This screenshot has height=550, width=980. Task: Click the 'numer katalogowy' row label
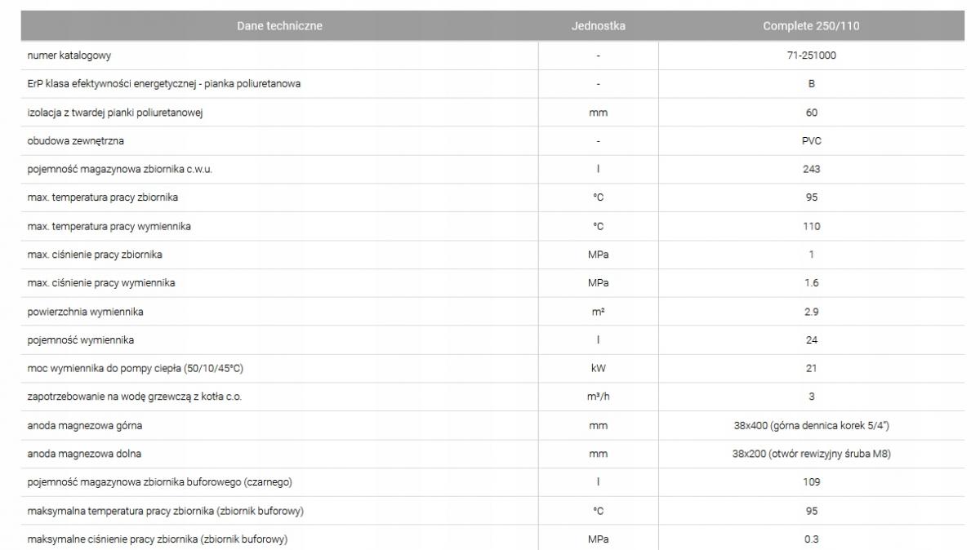(x=69, y=55)
